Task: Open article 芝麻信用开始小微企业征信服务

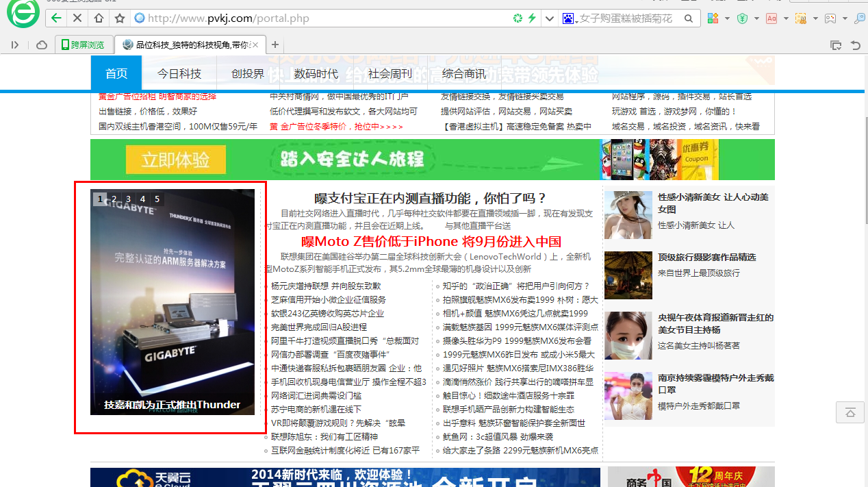Action: [x=329, y=299]
